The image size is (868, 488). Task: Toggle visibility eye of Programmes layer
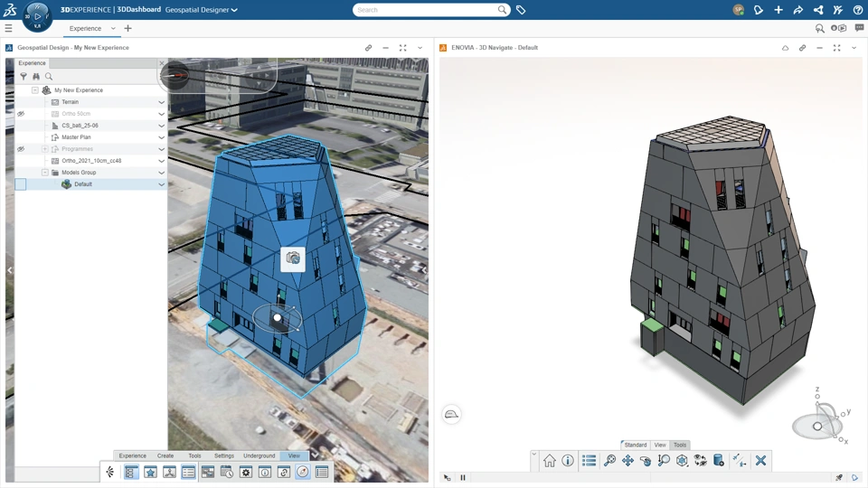(21, 149)
